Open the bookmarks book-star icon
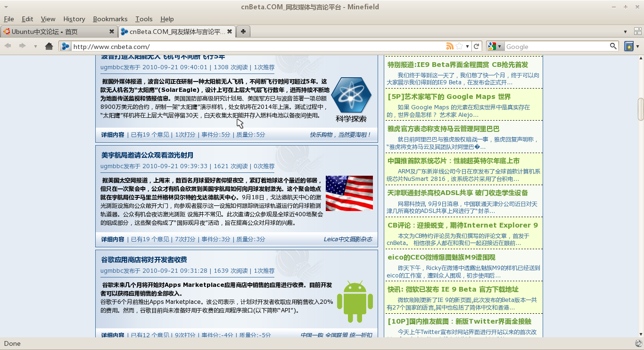Image resolution: width=644 pixels, height=350 pixels. pos(628,46)
